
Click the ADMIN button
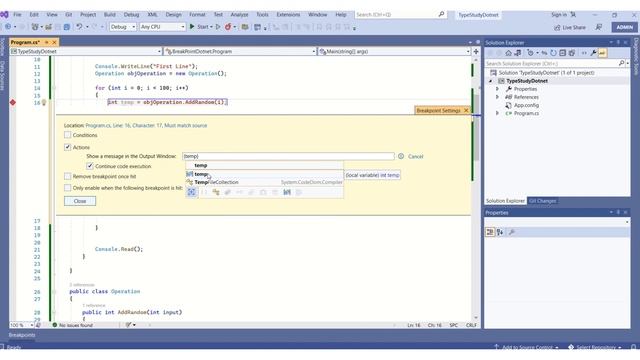(x=624, y=27)
